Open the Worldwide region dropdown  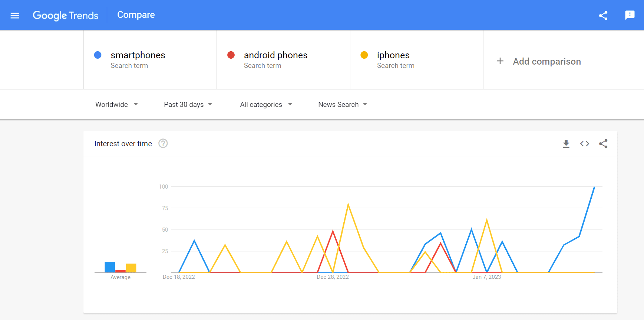click(117, 104)
